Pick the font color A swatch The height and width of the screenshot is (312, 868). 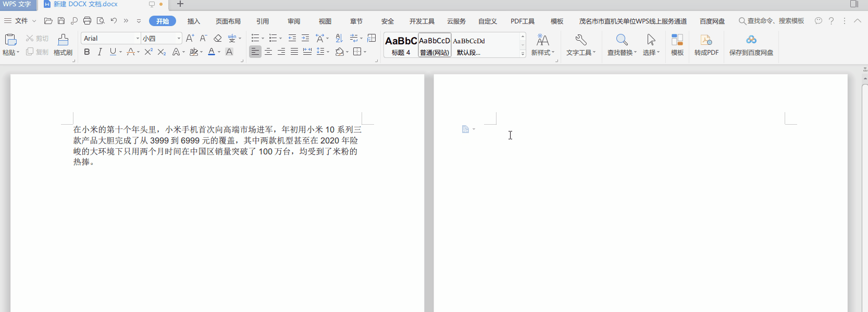(x=212, y=52)
